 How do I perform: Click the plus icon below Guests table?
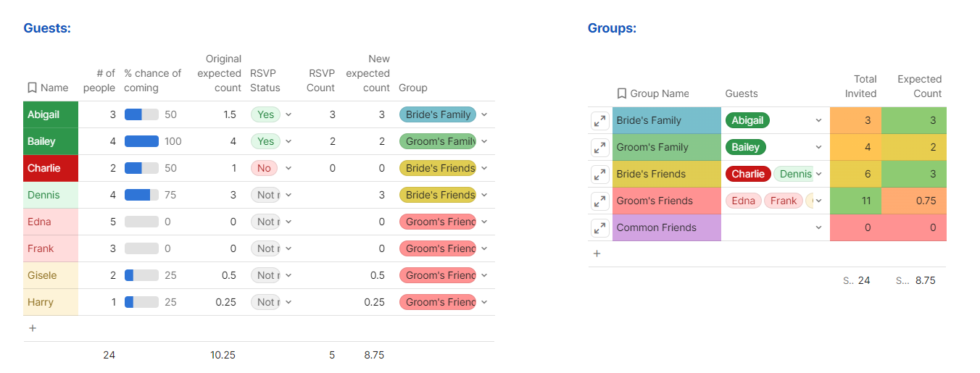(x=32, y=328)
